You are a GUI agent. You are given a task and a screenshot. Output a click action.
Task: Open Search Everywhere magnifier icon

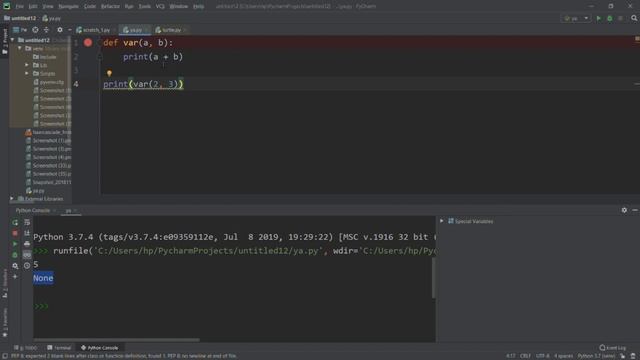point(634,18)
